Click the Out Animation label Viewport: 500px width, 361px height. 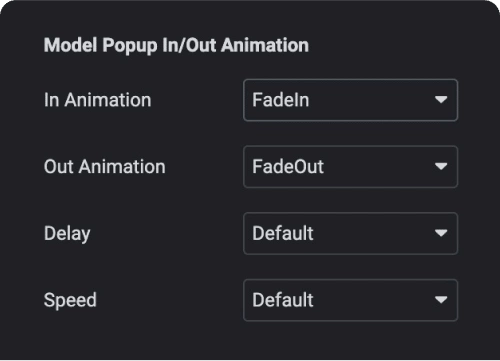(105, 167)
